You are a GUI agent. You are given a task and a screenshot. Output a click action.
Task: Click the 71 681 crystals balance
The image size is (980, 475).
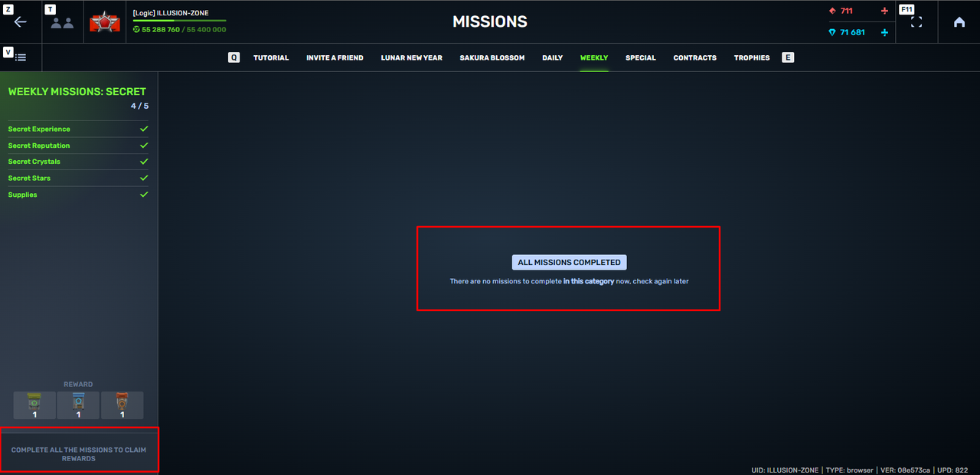point(852,32)
